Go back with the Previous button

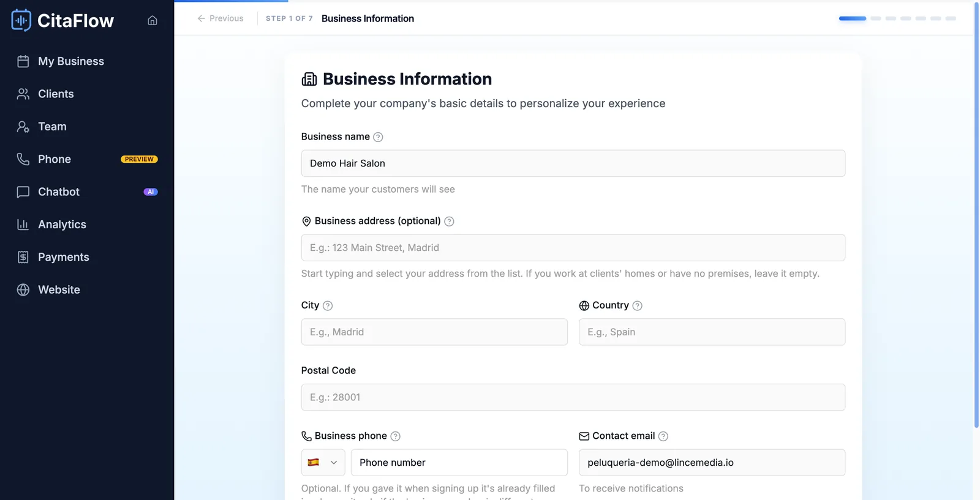pyautogui.click(x=220, y=18)
